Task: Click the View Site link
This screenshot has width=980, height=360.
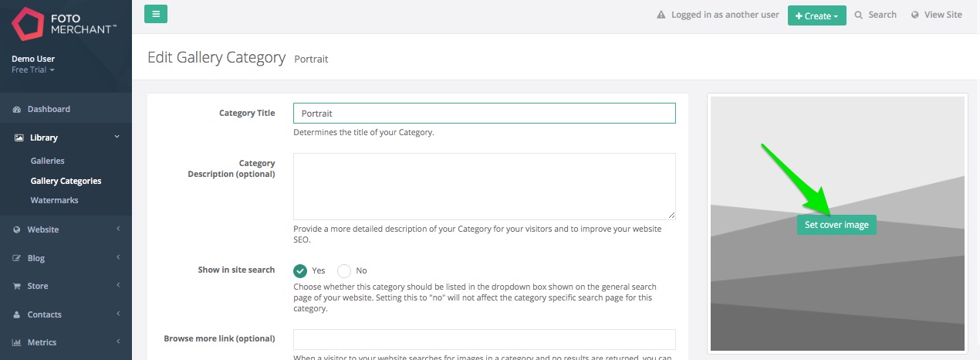Action: click(x=943, y=15)
